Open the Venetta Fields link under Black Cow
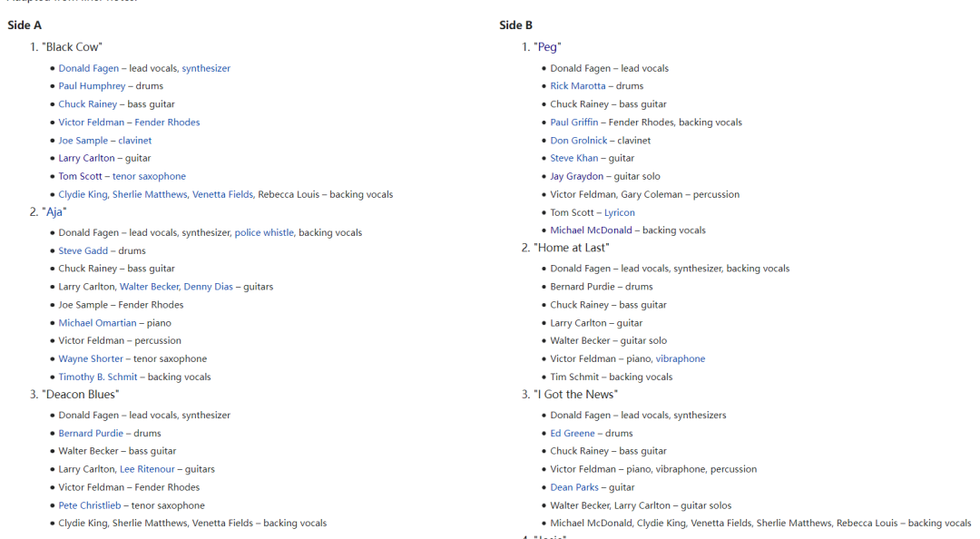This screenshot has width=980, height=539. 222,194
